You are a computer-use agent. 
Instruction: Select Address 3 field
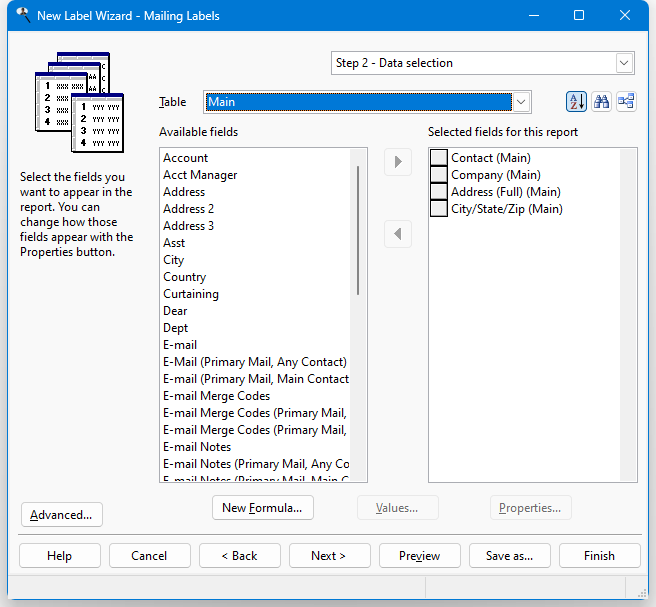(x=188, y=226)
